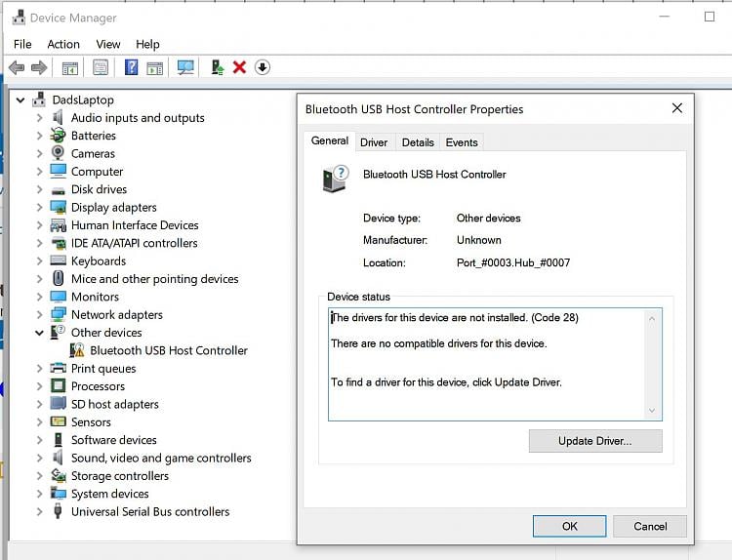The width and height of the screenshot is (732, 560).
Task: Click the Mice and pointing devices icon
Action: [x=58, y=279]
